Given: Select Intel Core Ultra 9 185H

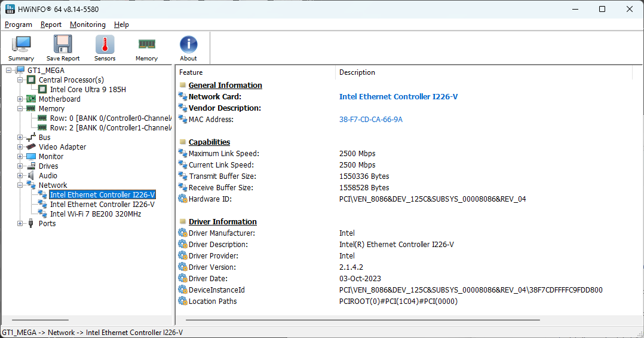Looking at the screenshot, I should coord(88,89).
